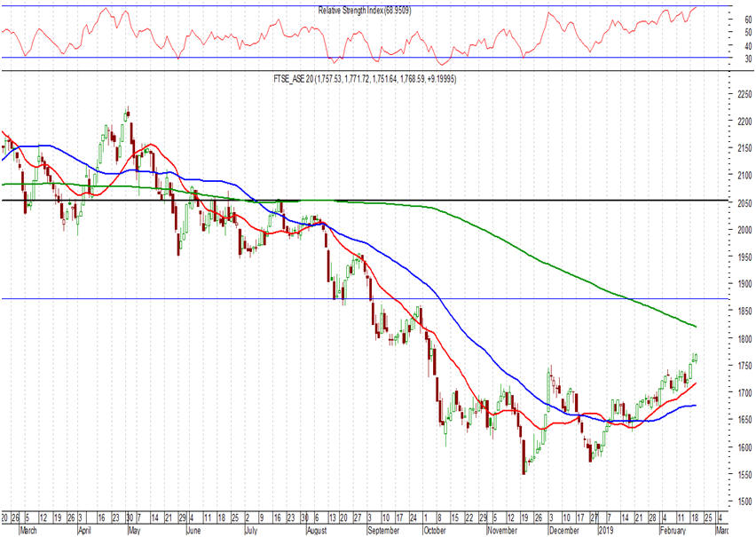Click the December month label
This screenshot has width=756, height=537.
564,530
